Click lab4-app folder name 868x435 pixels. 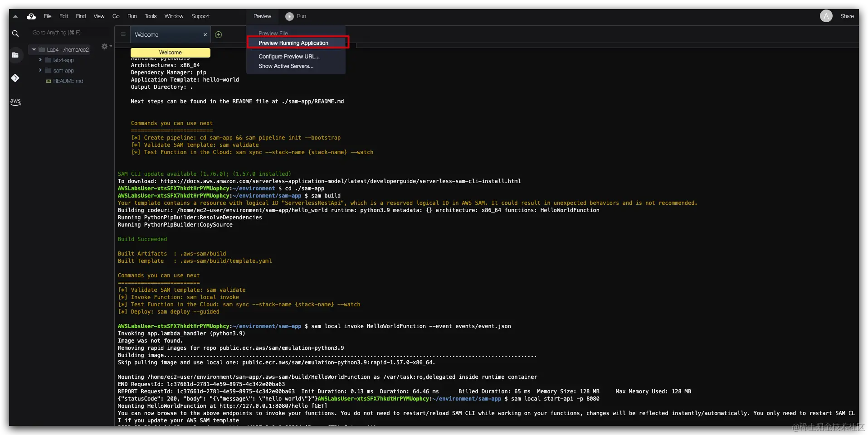(63, 60)
